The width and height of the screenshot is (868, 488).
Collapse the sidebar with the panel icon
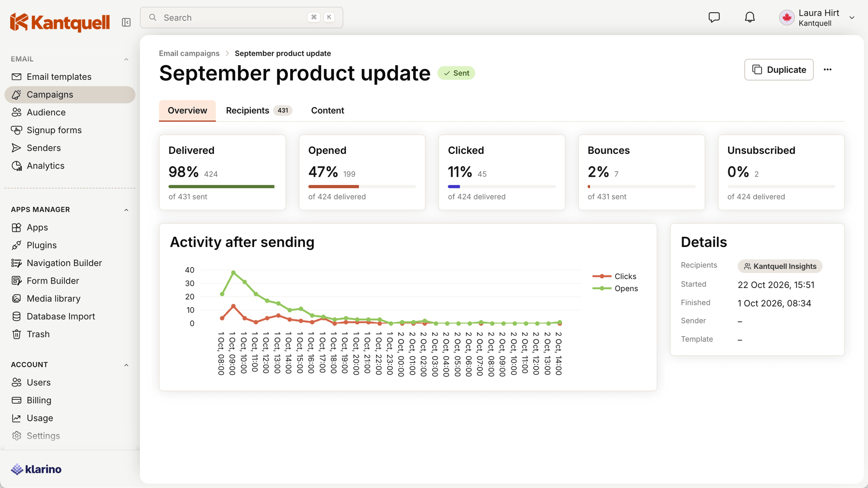click(126, 22)
